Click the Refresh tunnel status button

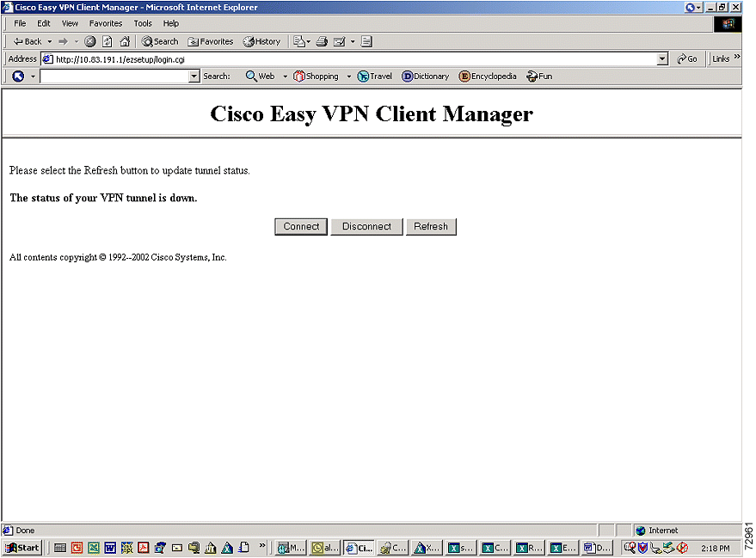point(431,227)
